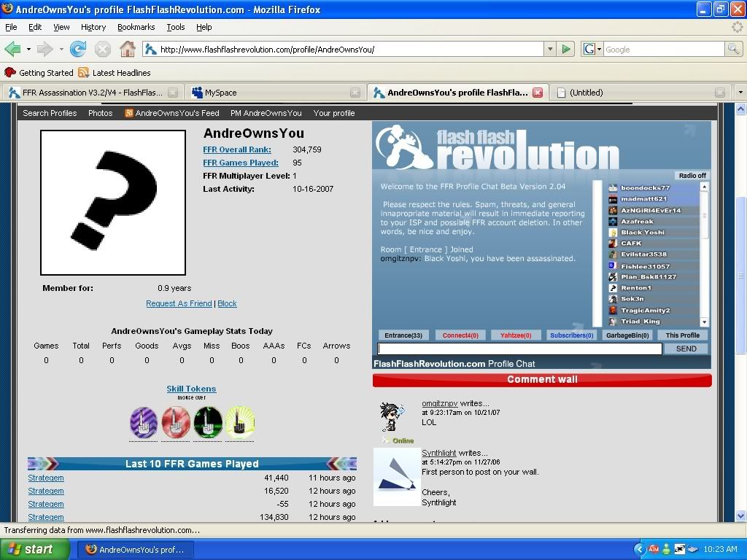This screenshot has height=560, width=747.
Task: Click Synthlight's avatar on comment wall
Action: pyautogui.click(x=397, y=477)
